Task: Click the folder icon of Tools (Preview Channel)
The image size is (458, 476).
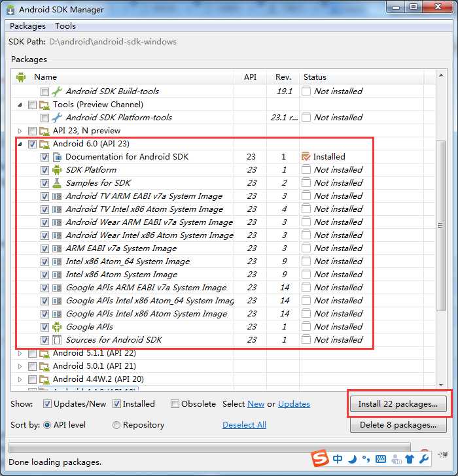Action: pos(44,105)
